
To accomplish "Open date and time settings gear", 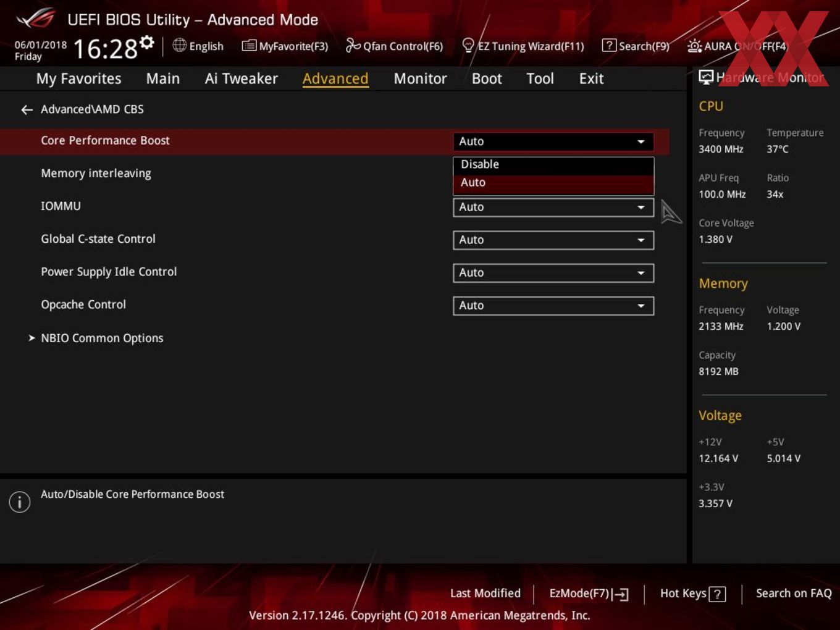I will 147,42.
